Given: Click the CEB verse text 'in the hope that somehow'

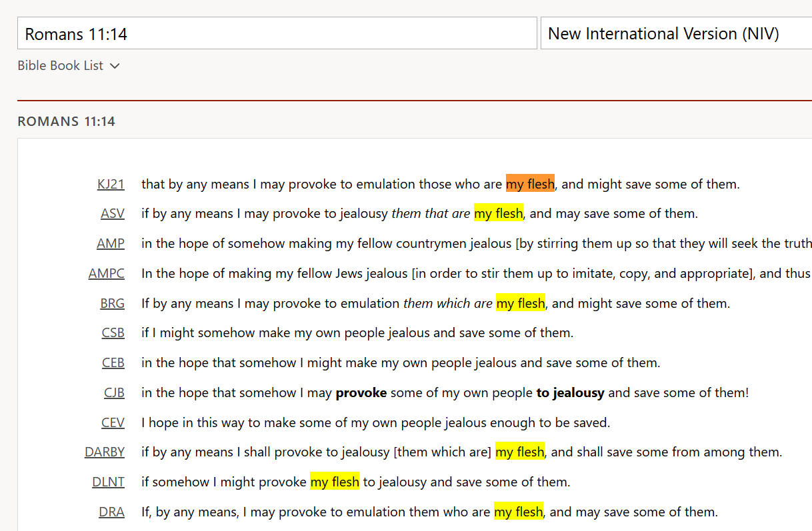Looking at the screenshot, I should click(x=401, y=362).
